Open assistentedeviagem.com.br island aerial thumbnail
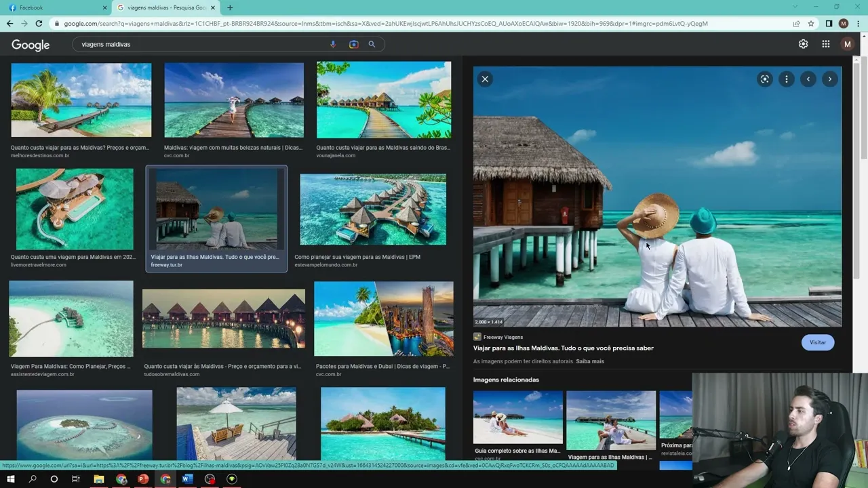 (x=71, y=319)
